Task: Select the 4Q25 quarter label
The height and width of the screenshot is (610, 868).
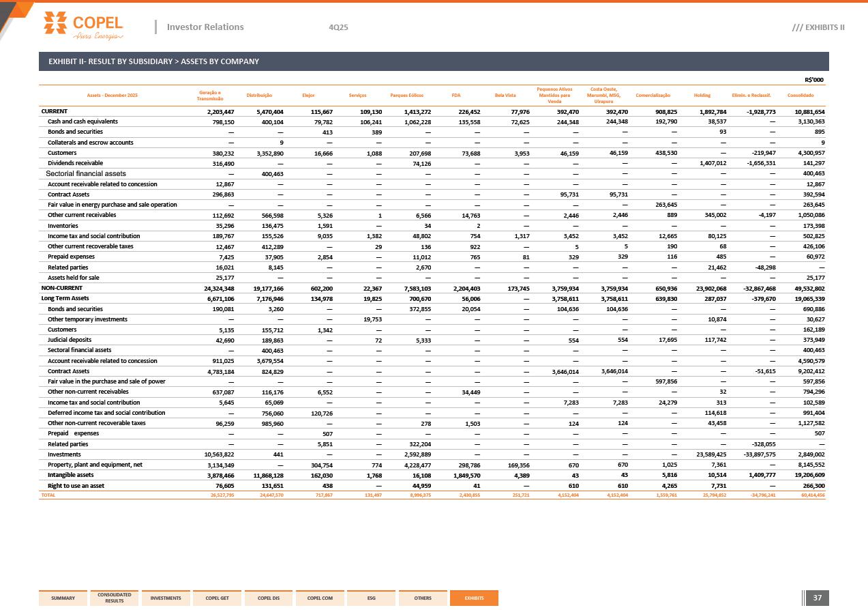Action: click(x=338, y=27)
